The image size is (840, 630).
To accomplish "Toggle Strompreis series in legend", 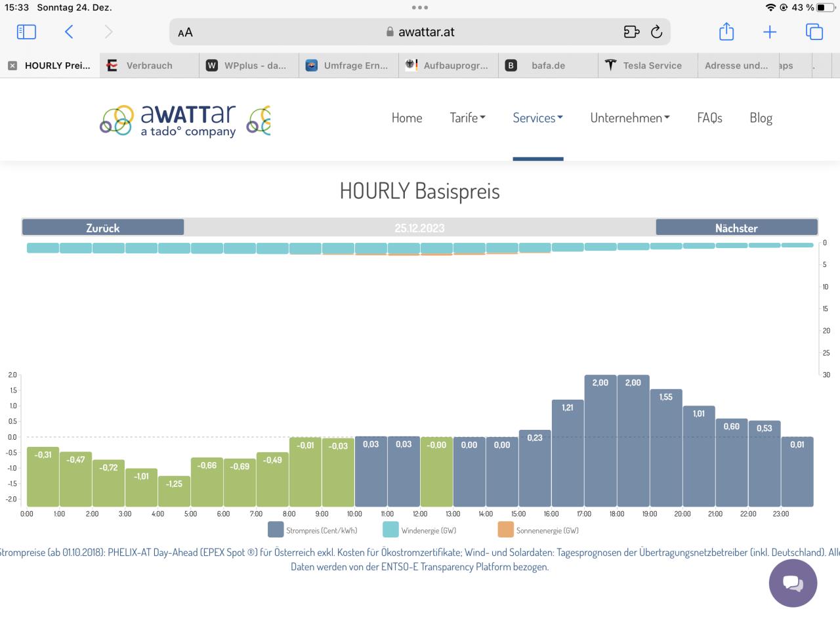I will click(x=312, y=530).
